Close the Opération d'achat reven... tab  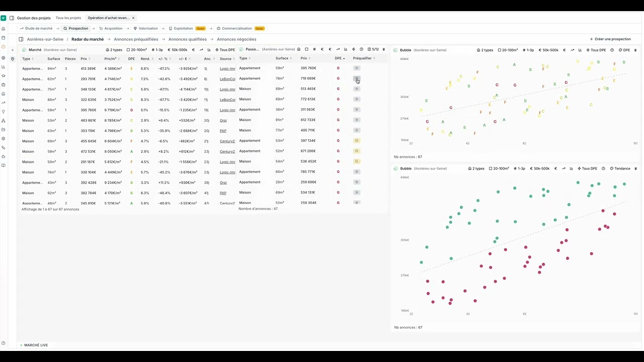pos(133,18)
